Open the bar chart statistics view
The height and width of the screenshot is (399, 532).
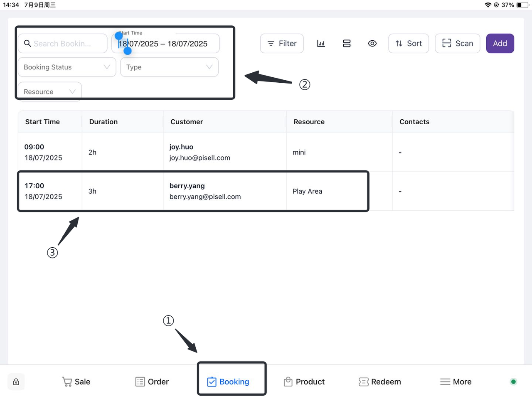tap(321, 44)
